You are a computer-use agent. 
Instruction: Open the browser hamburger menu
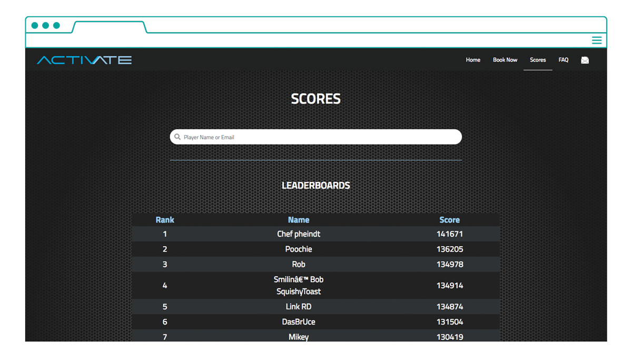tap(596, 41)
